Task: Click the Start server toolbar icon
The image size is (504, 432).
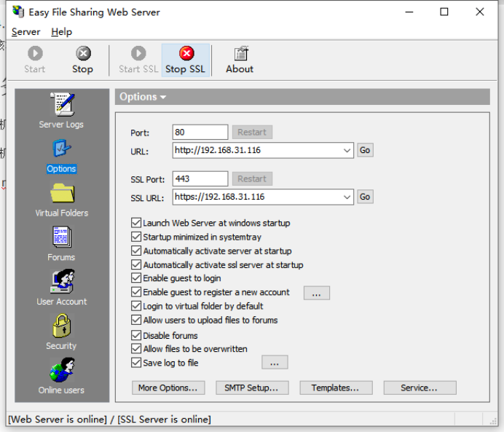Action: (x=35, y=53)
